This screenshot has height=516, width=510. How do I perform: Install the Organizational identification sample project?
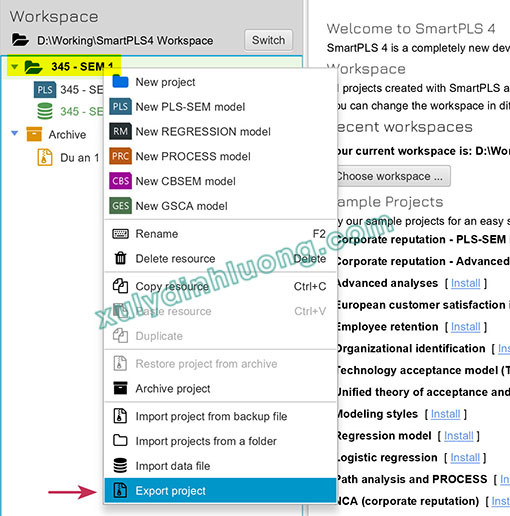coord(504,348)
